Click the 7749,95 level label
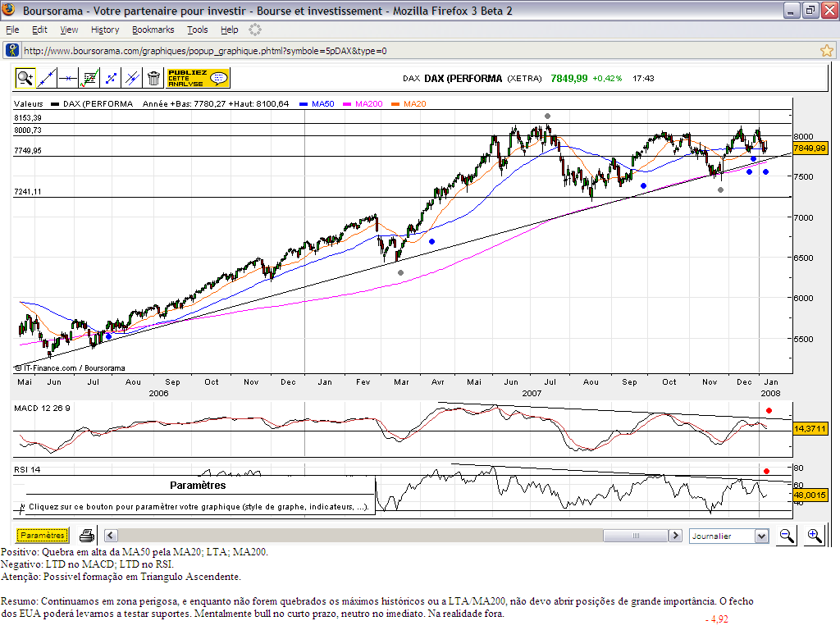The width and height of the screenshot is (840, 630). [x=28, y=151]
